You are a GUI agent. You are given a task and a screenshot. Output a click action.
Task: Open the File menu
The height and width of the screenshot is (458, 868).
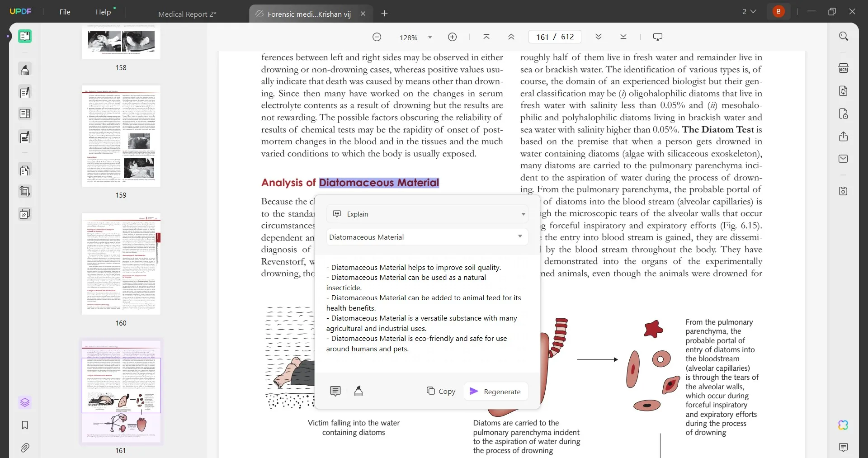65,12
